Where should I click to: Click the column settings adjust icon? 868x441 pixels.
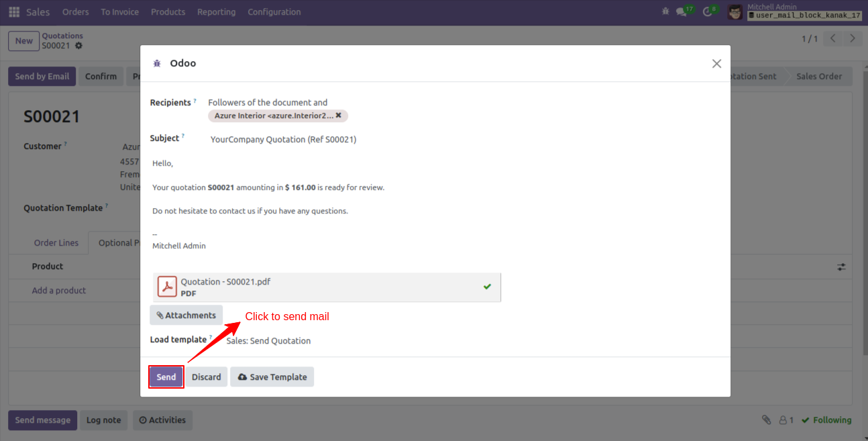(x=841, y=266)
